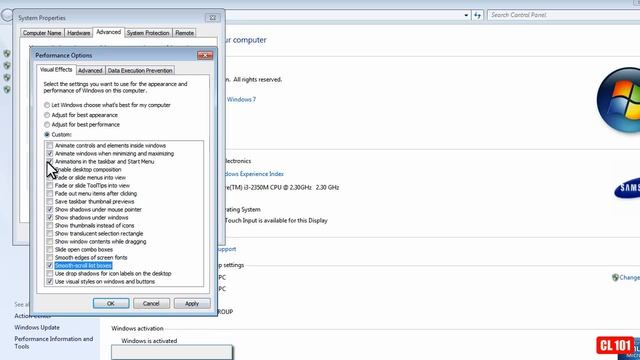Toggle Slide open combo boxes
The image size is (640, 360).
[x=50, y=249]
